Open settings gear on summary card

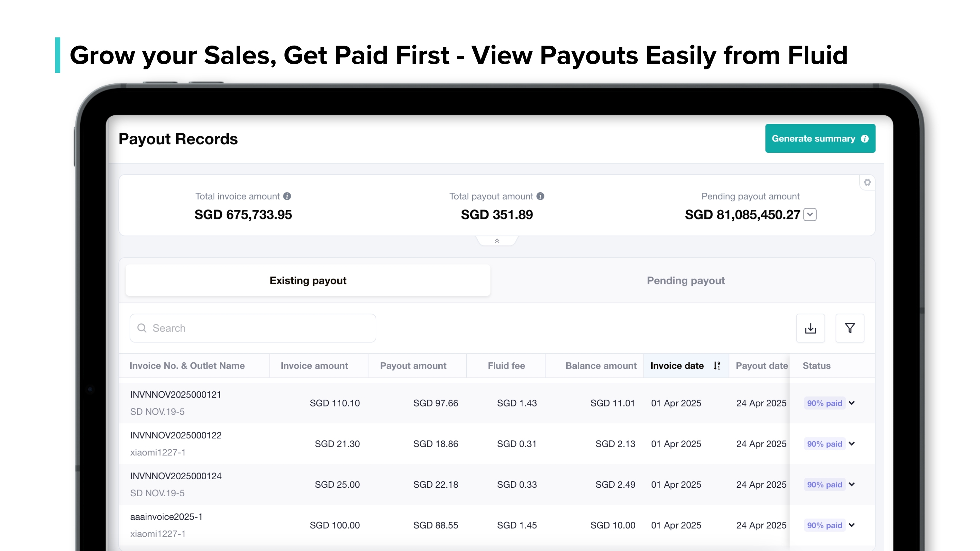coord(867,183)
